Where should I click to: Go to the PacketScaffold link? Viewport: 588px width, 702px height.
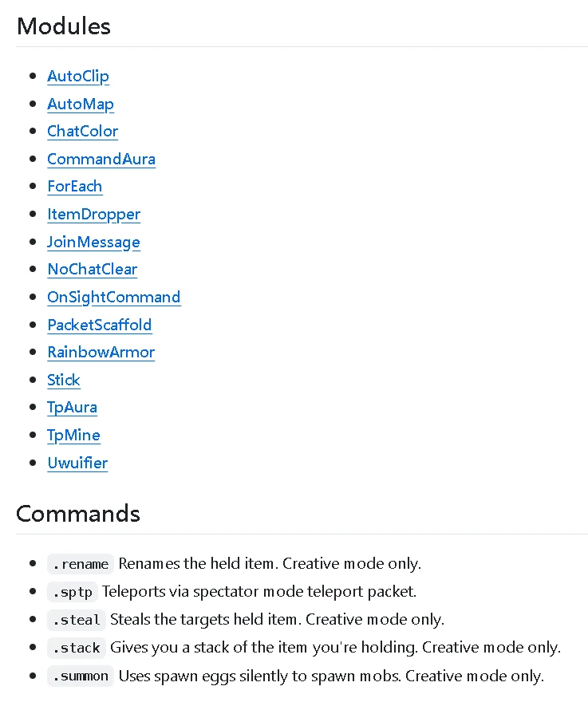tap(100, 325)
